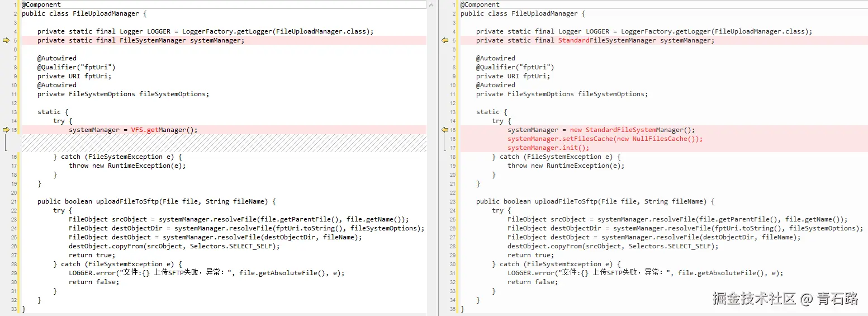Click the LOGGER declaration line in left pane
This screenshot has height=316, width=868.
[x=205, y=31]
